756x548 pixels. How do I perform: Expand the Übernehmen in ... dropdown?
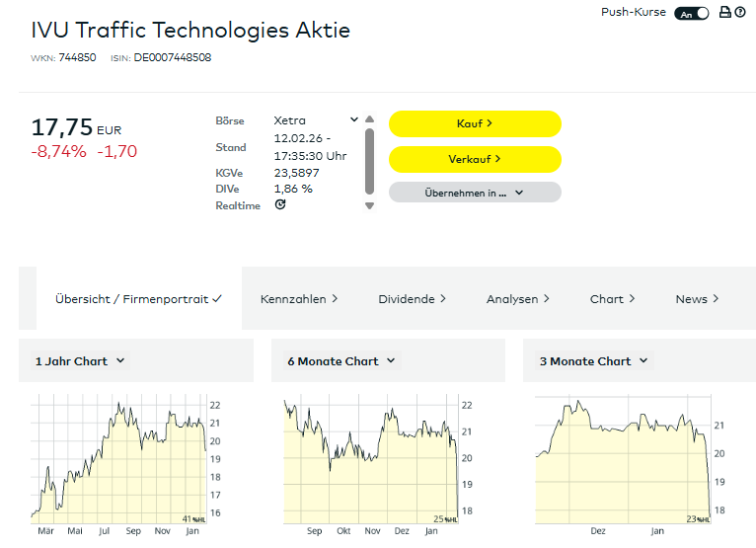coord(475,193)
